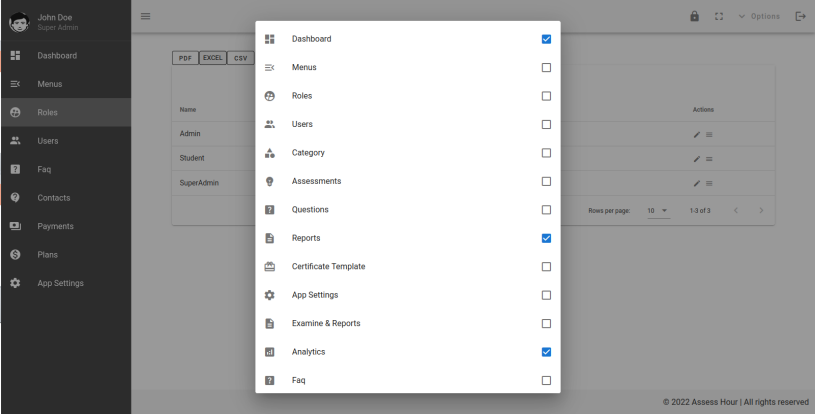Click edit pencil icon for Admin role
Screen dimensions: 815x414
pos(696,134)
